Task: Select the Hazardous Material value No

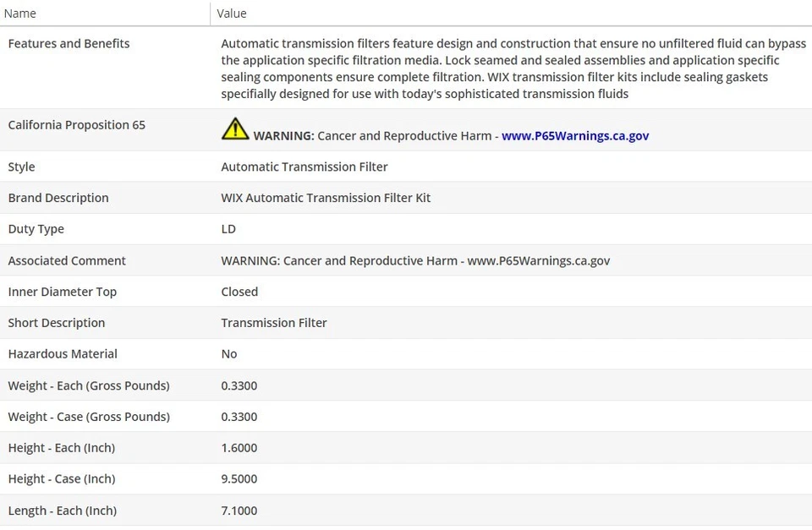Action: click(229, 354)
